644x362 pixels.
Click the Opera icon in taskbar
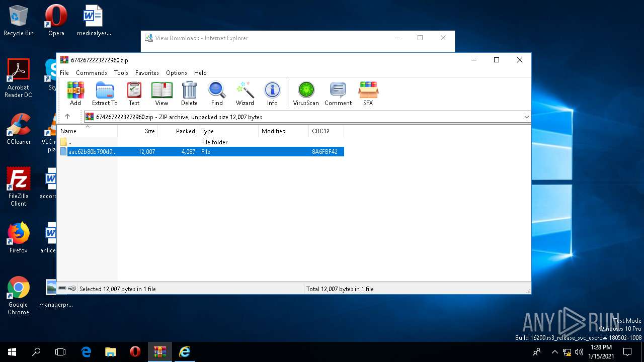pyautogui.click(x=135, y=352)
